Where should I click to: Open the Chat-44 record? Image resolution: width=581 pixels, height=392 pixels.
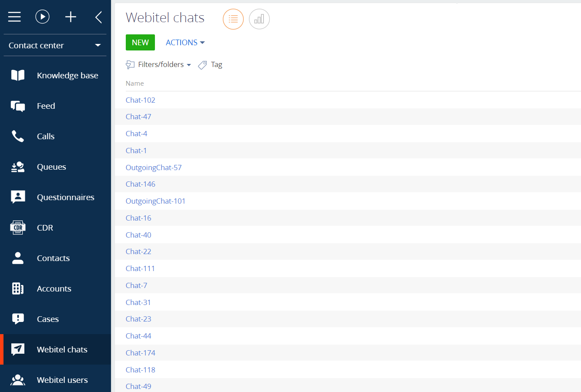coord(138,336)
